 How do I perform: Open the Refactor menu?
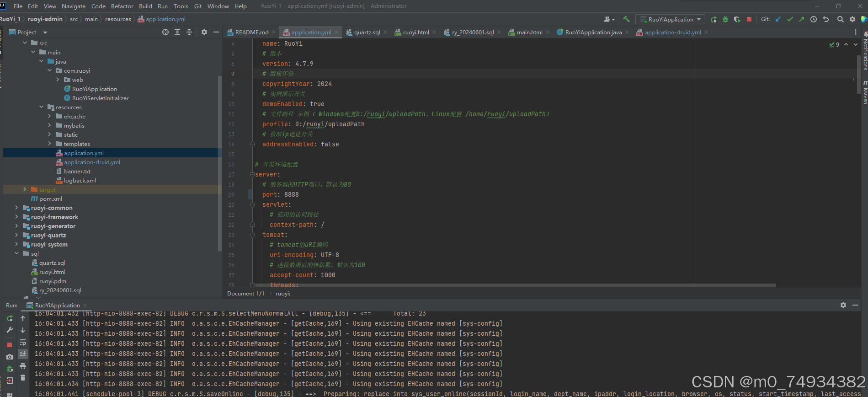(122, 6)
